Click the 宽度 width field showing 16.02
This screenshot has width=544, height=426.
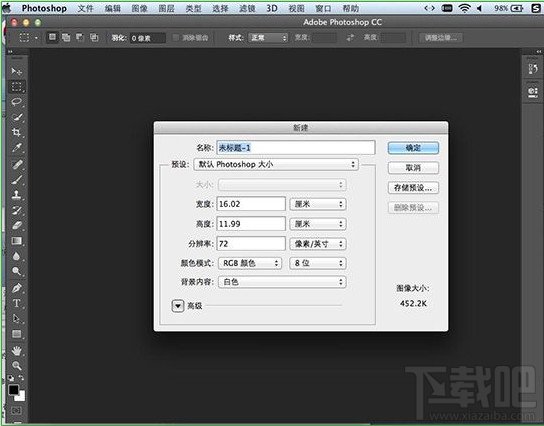pos(251,204)
